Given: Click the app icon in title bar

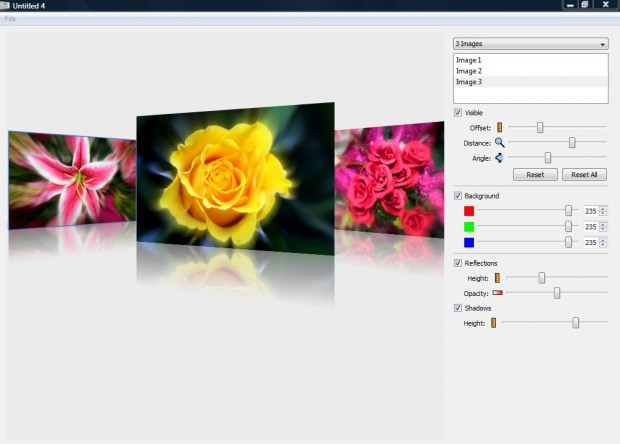Looking at the screenshot, I should [x=5, y=5].
